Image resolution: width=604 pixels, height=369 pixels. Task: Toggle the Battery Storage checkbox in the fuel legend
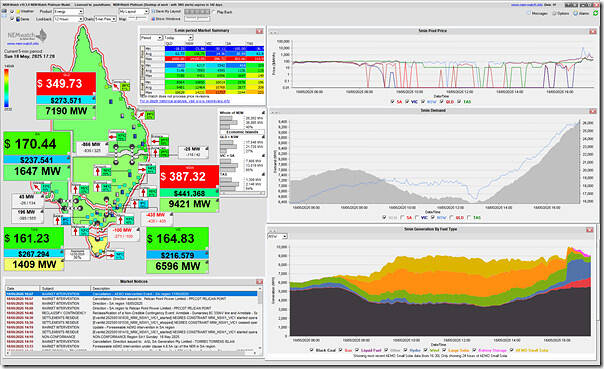point(474,350)
